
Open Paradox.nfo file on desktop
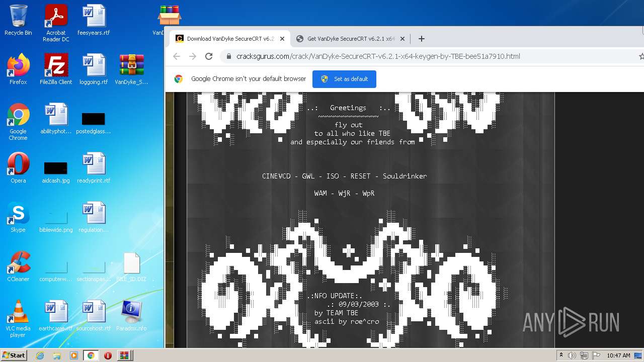click(x=131, y=316)
